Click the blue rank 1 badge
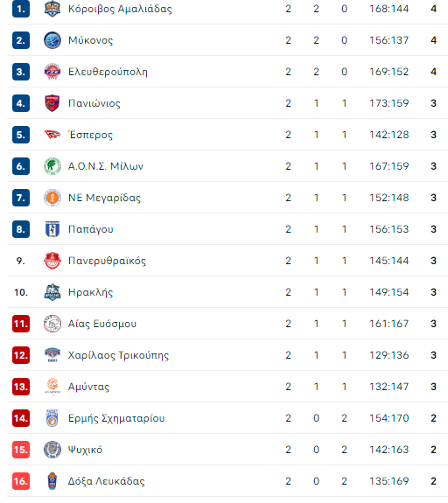 pyautogui.click(x=21, y=9)
